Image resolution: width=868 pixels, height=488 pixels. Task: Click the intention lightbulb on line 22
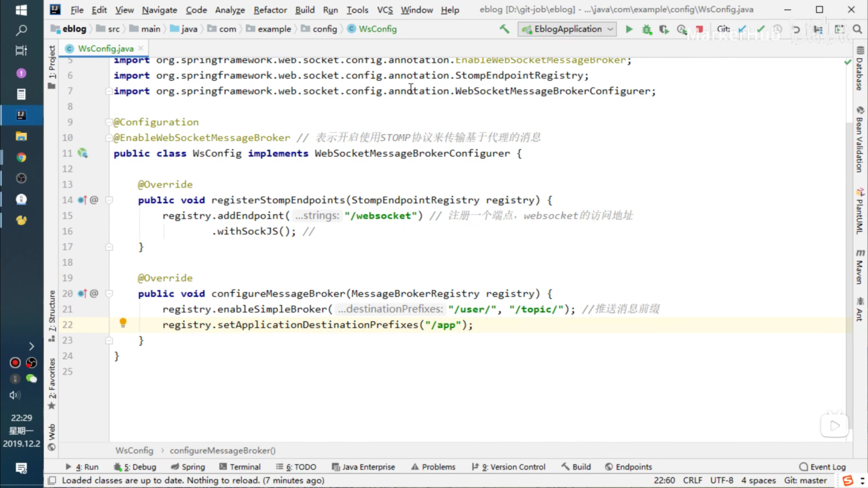[x=123, y=323]
